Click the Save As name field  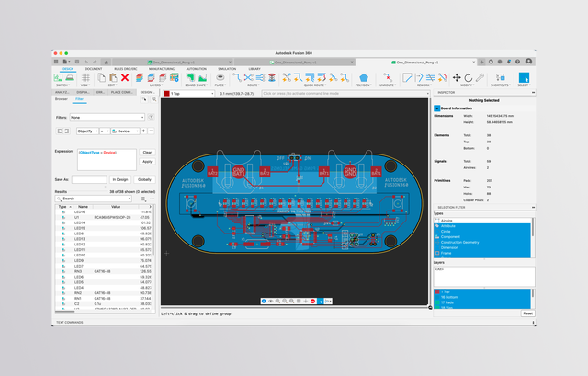pyautogui.click(x=89, y=180)
